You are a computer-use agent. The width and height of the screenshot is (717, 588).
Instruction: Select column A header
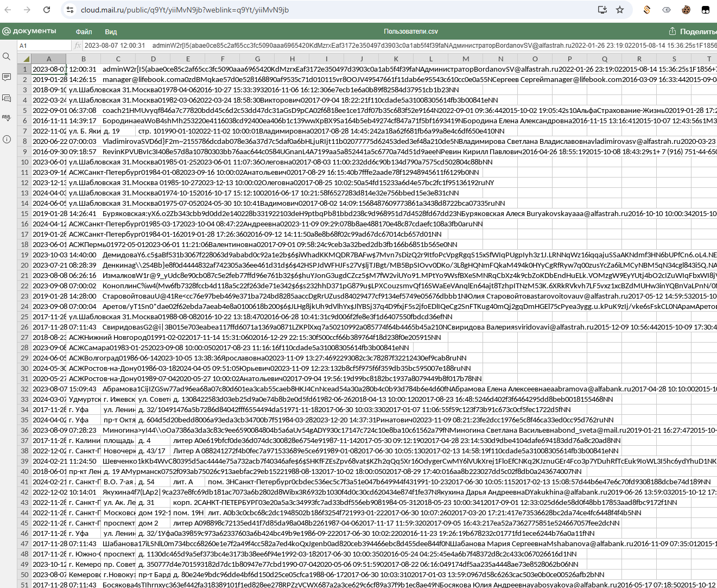[x=49, y=59]
